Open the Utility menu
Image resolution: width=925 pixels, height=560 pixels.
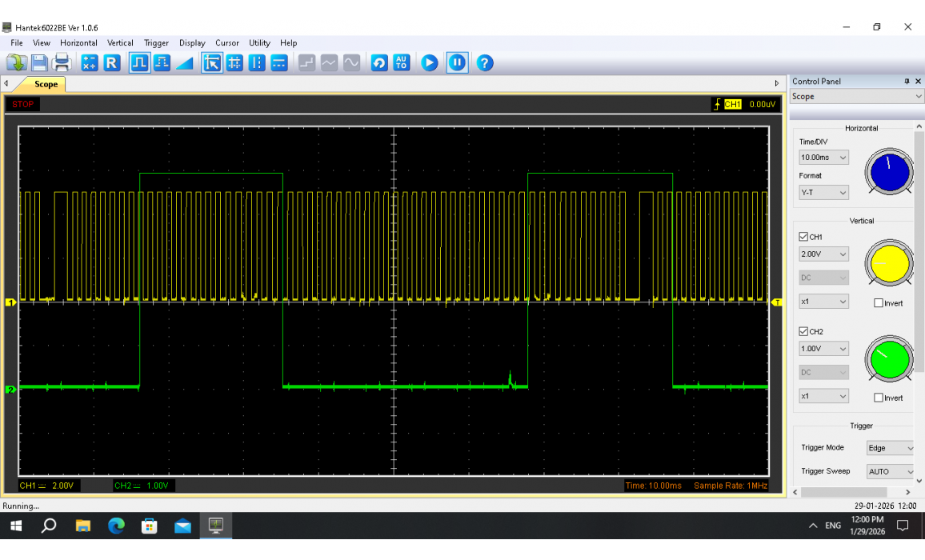click(x=259, y=43)
